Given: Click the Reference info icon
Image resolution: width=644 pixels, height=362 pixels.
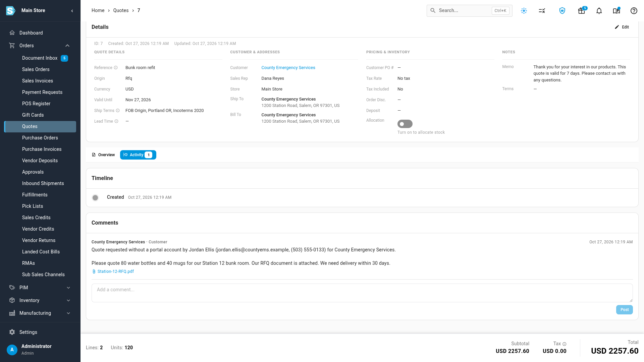Looking at the screenshot, I should (116, 68).
